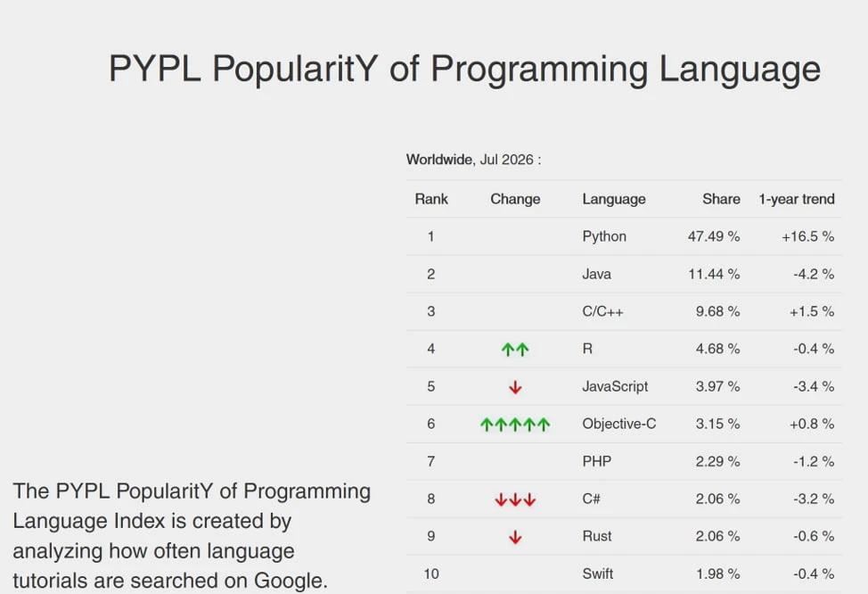Click rank number 10 for Swift

click(x=431, y=573)
